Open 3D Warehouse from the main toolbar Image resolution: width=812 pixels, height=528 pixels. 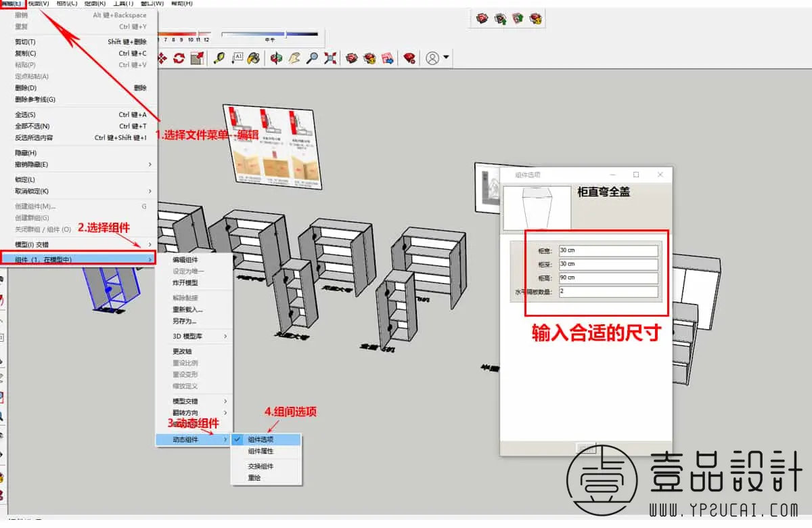tap(352, 58)
